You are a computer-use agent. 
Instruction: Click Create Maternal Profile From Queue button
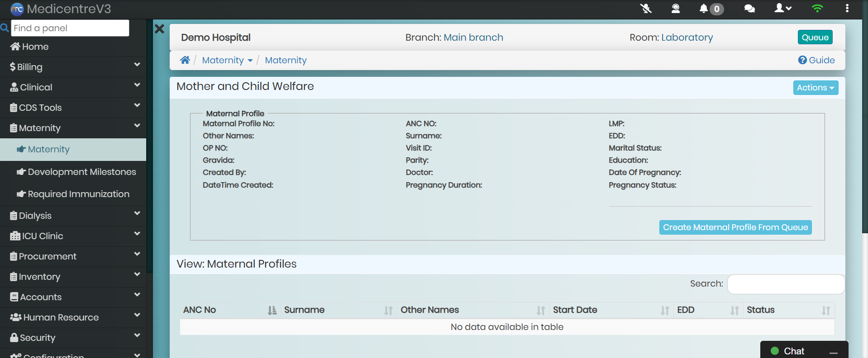pyautogui.click(x=735, y=227)
